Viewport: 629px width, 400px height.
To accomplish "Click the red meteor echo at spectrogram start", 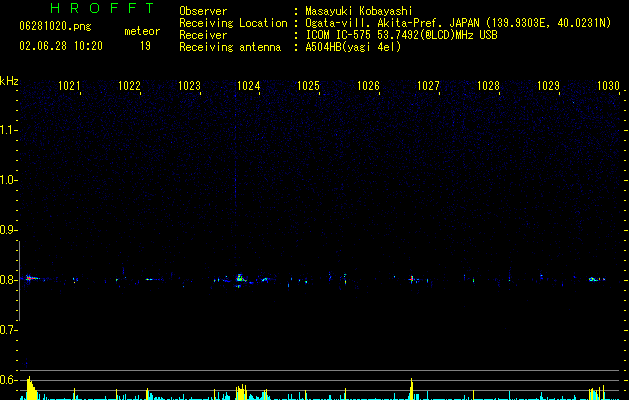I will click(30, 278).
